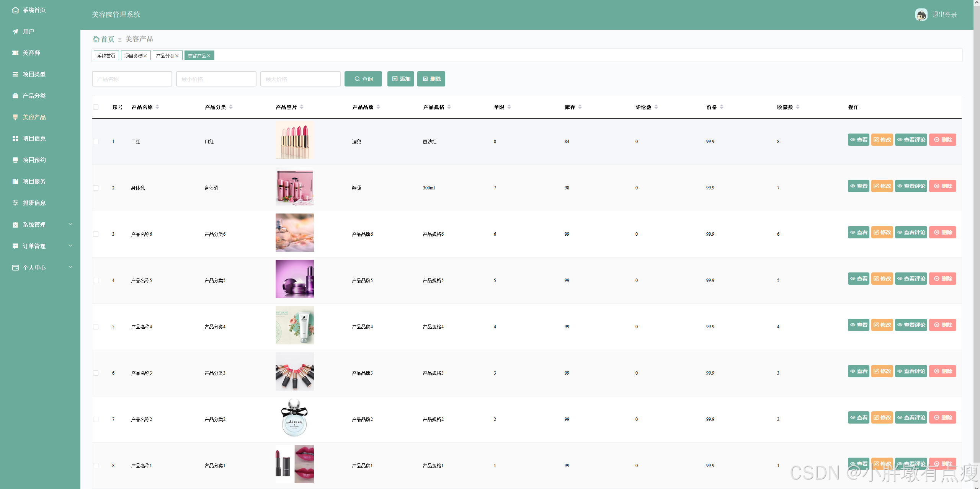Close the 项目类型 tab via its X icon

[145, 56]
